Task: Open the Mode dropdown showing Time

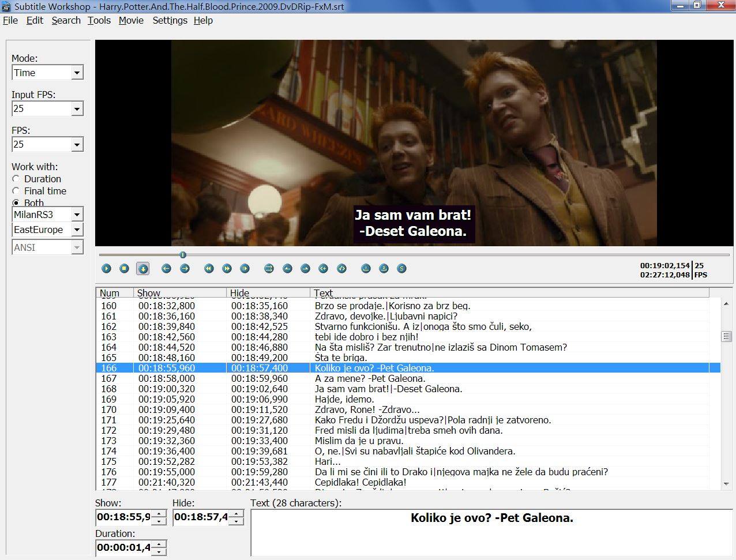Action: point(77,73)
